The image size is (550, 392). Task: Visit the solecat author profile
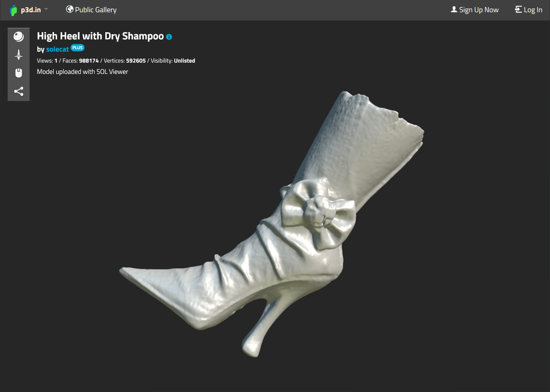(57, 49)
